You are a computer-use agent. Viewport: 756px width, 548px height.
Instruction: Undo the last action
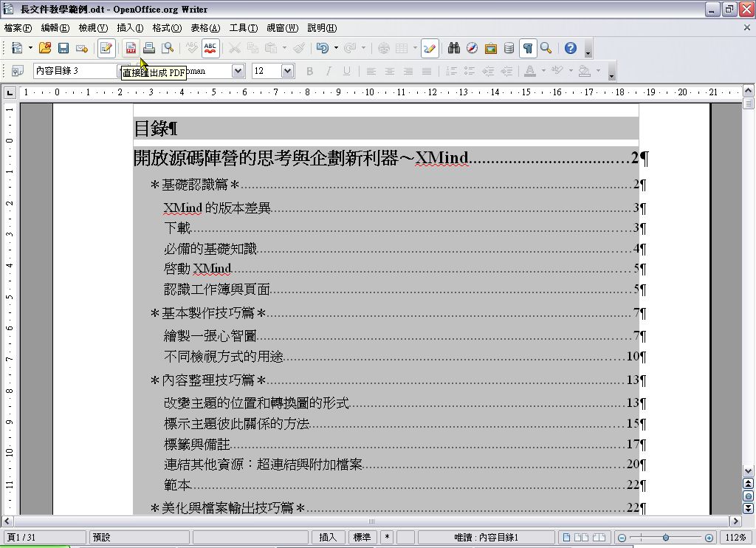click(x=322, y=48)
